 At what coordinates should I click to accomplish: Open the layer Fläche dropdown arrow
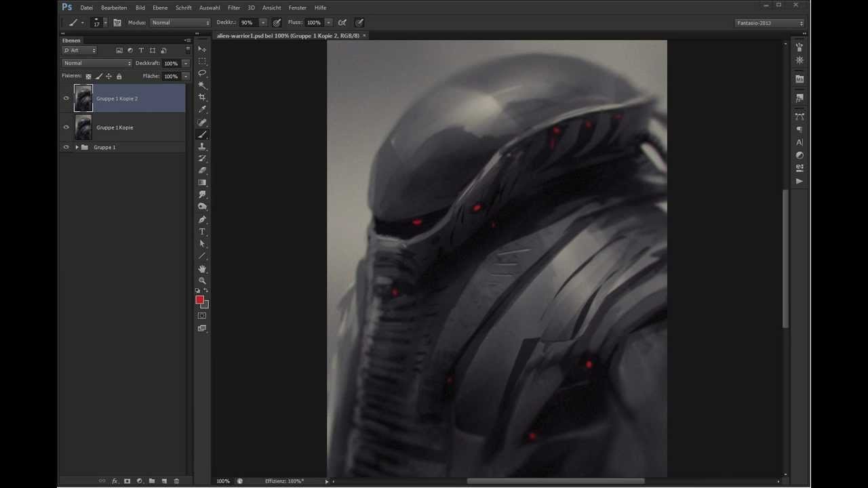pos(186,77)
